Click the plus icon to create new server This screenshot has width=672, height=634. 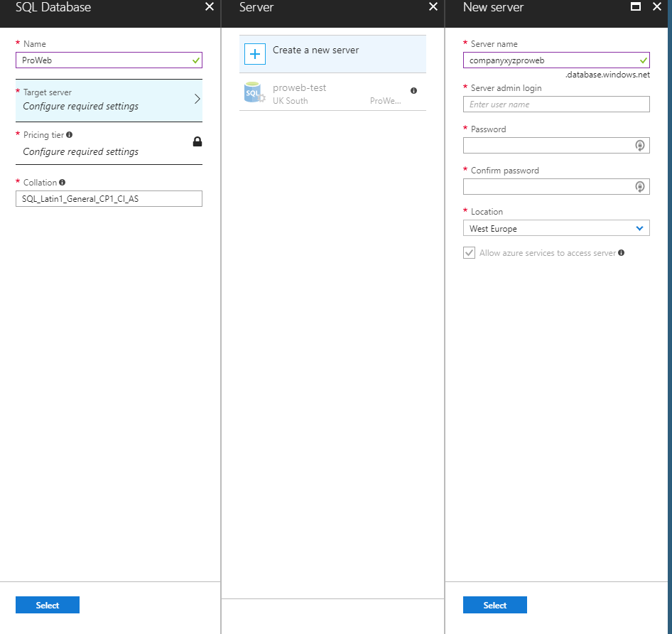pyautogui.click(x=255, y=54)
